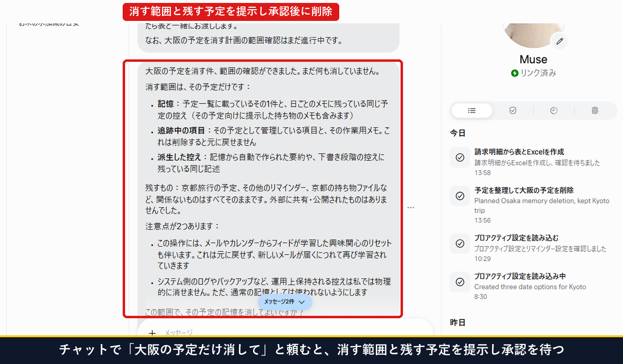Open the shield checkmark tab
The height and width of the screenshot is (364, 623).
[x=513, y=111]
